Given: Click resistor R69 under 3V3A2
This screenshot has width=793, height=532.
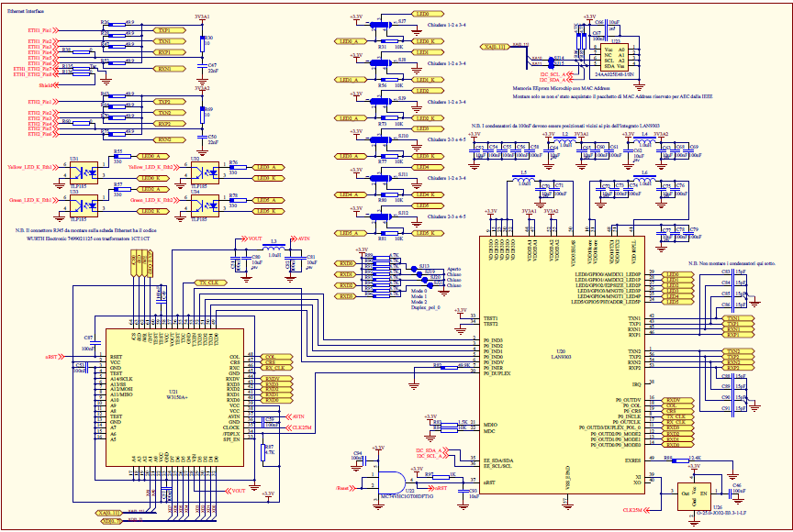Looking at the screenshot, I should [202, 116].
